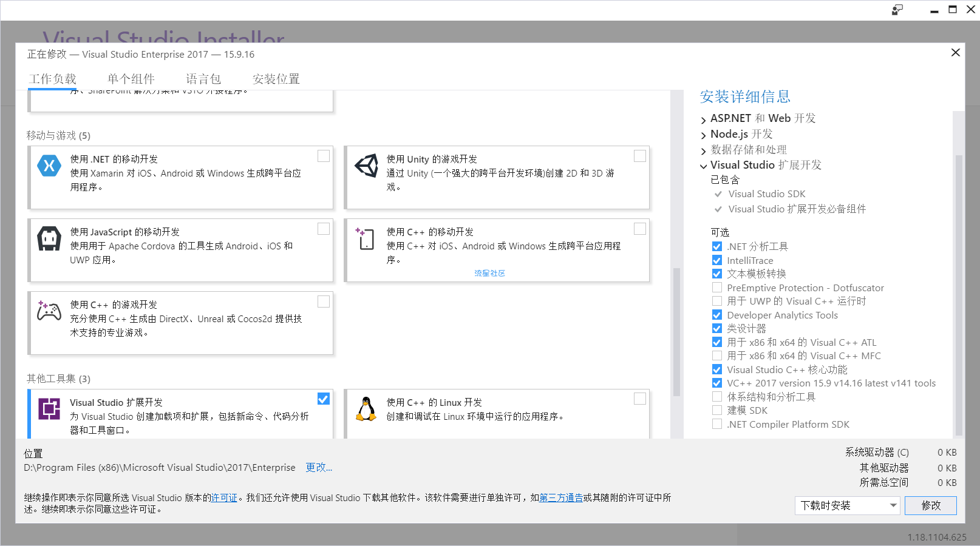Click the 系统驱动器 (C) size row

point(900,452)
